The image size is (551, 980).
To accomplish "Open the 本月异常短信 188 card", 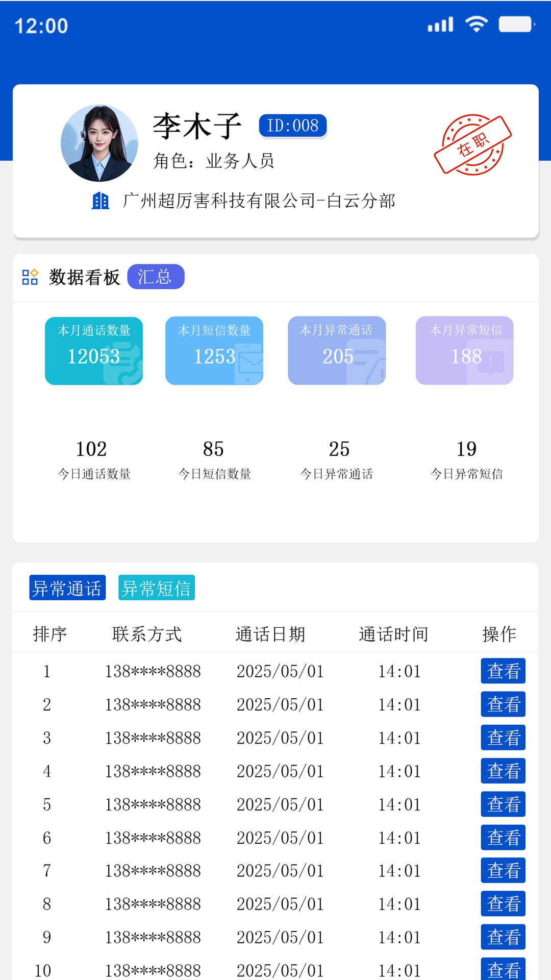I will pyautogui.click(x=465, y=351).
